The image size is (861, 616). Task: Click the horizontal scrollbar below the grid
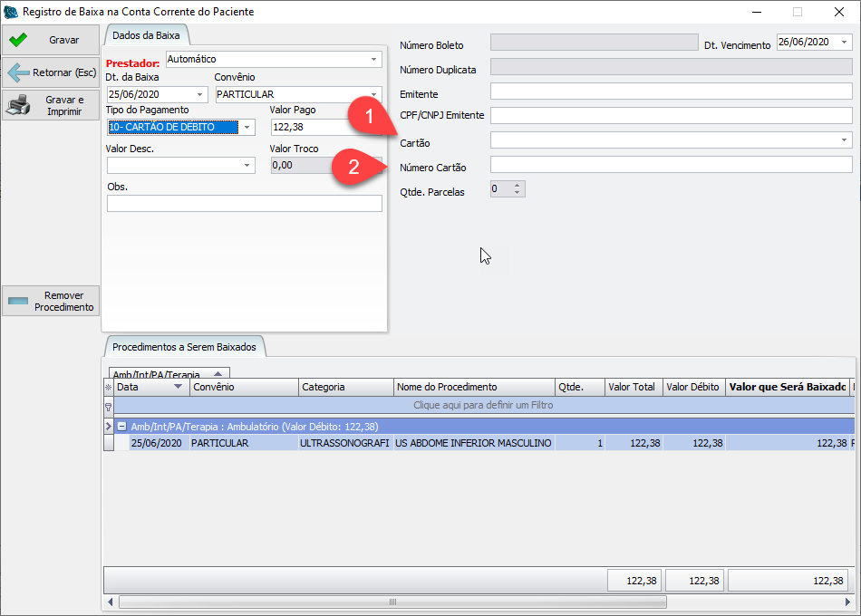pos(392,602)
